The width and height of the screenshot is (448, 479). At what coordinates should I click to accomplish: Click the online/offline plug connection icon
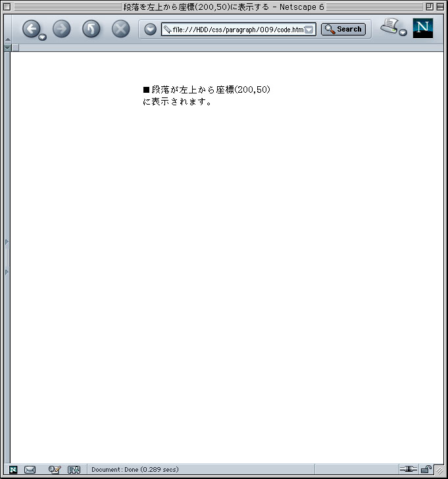409,469
